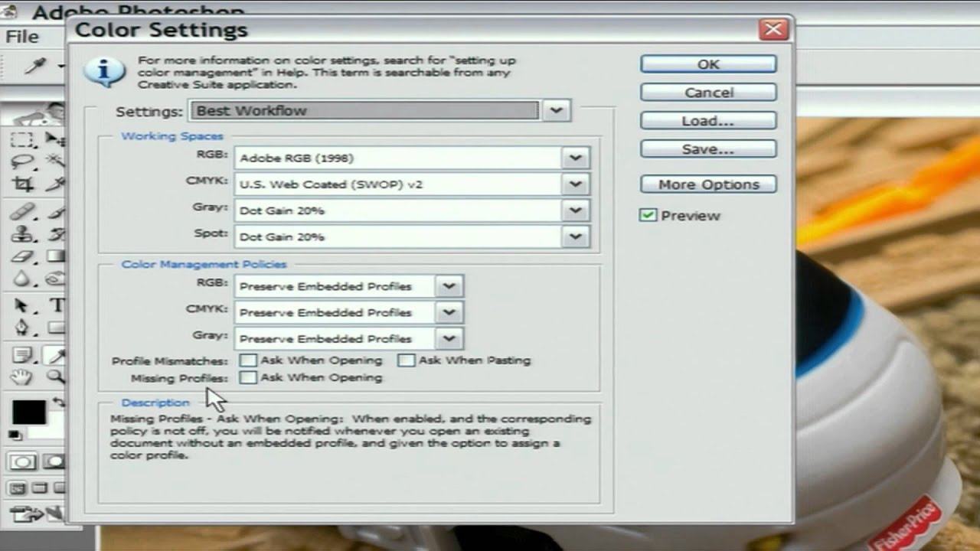This screenshot has width=980, height=551.
Task: Select the Path Selection arrow tool
Action: coord(22,305)
